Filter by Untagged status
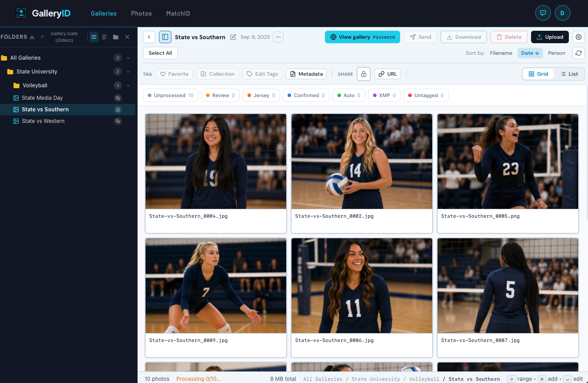The image size is (588, 383). click(426, 95)
